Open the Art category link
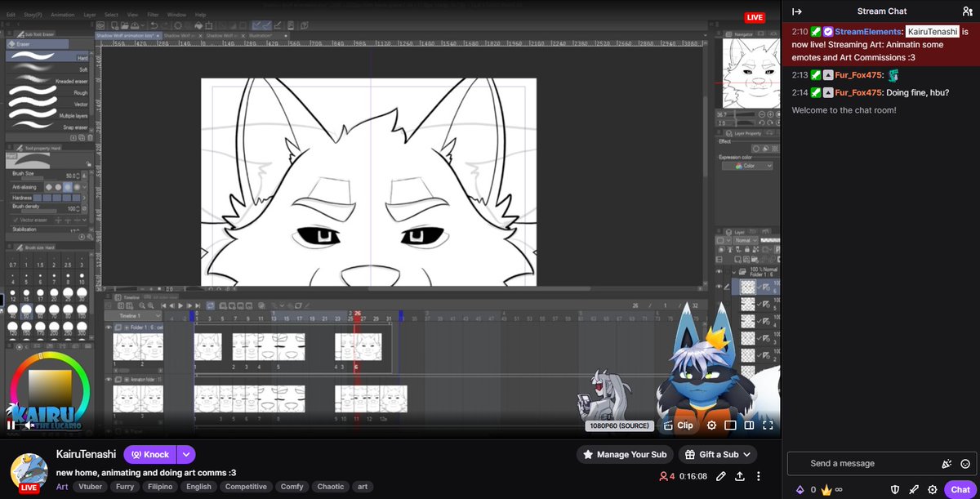The height and width of the screenshot is (499, 980). [62, 487]
